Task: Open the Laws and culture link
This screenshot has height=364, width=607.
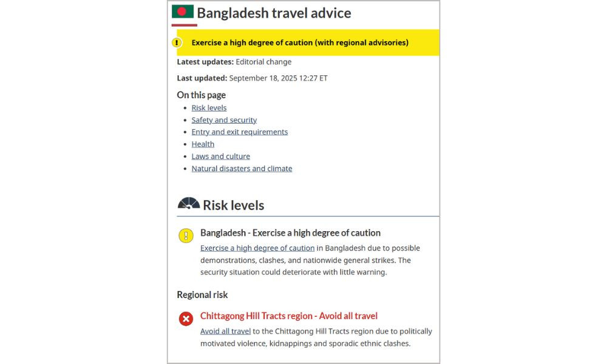Action: pos(220,156)
